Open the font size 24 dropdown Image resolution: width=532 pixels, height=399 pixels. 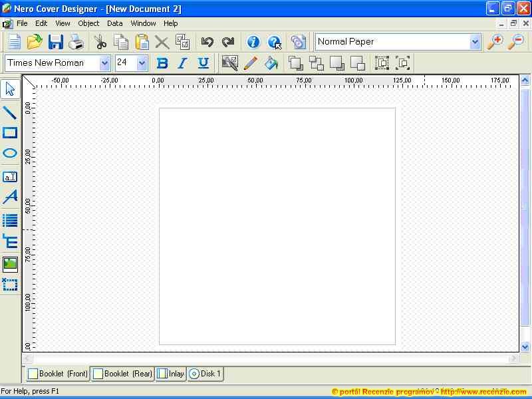pyautogui.click(x=142, y=63)
